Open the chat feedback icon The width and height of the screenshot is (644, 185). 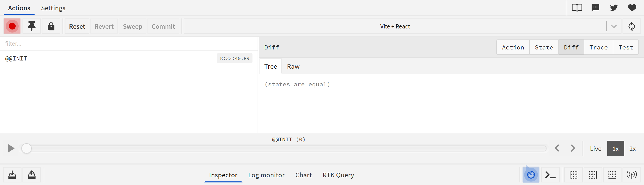pos(595,8)
